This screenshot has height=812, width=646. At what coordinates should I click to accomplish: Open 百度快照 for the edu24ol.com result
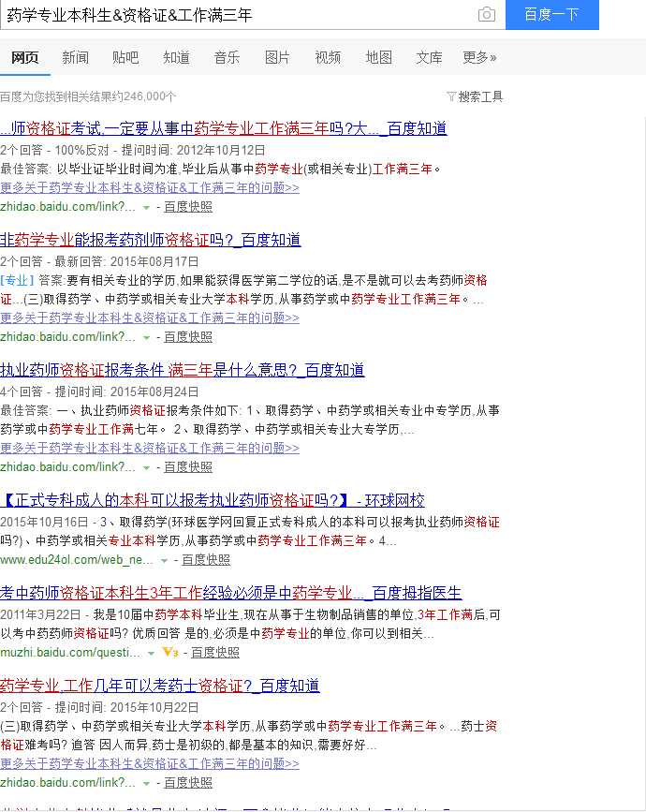(206, 559)
